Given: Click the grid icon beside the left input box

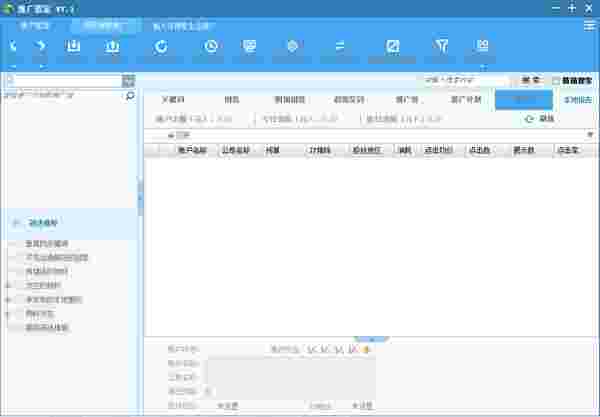Looking at the screenshot, I should tap(129, 81).
